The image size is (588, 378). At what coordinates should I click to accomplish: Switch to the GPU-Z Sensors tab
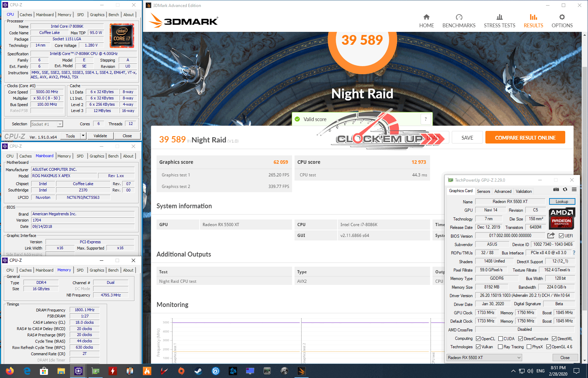[483, 191]
